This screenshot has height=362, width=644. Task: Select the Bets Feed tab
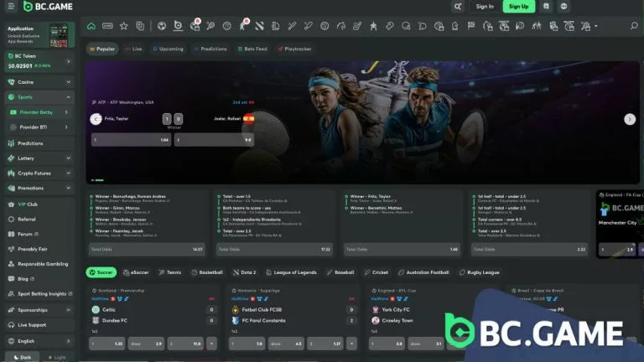click(x=252, y=49)
